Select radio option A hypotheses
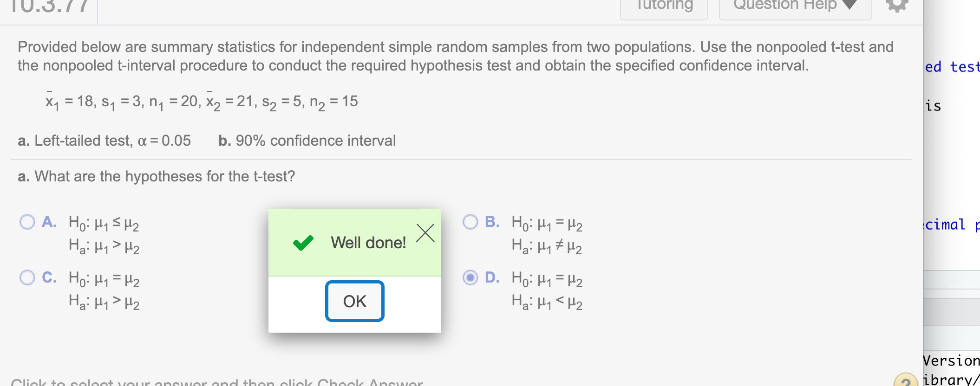The width and height of the screenshot is (980, 386). tap(27, 222)
